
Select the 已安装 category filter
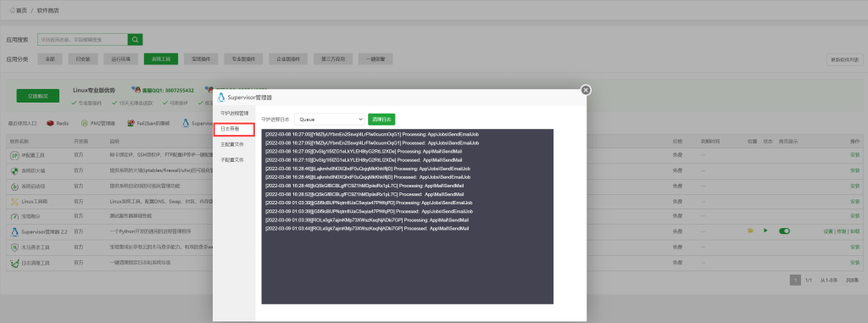[83, 58]
